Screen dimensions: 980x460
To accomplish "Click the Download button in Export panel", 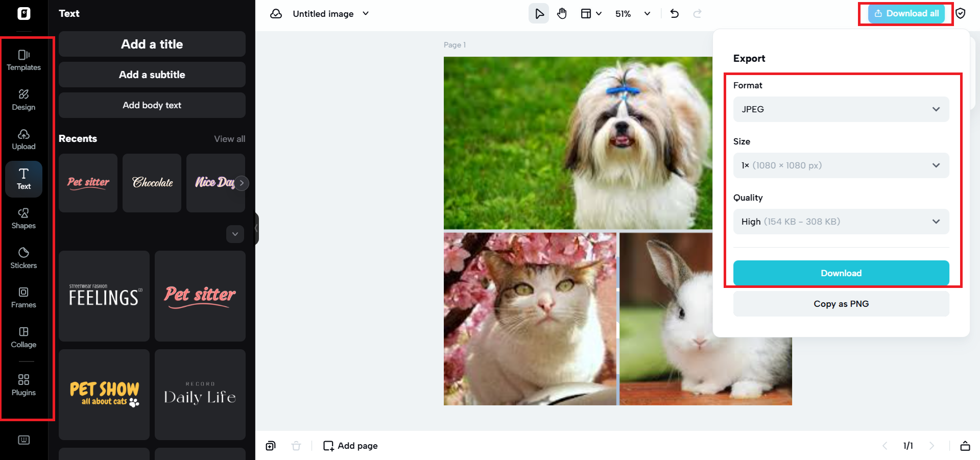I will 840,273.
